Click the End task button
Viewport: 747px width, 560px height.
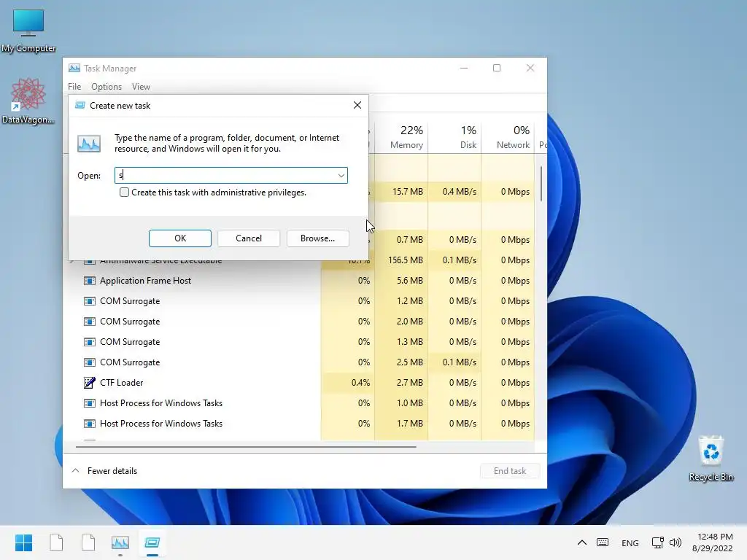tap(510, 471)
